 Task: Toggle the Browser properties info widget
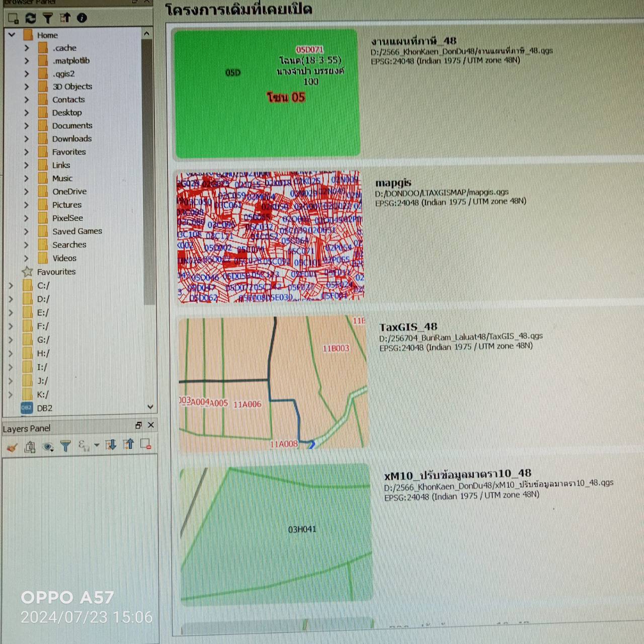(x=82, y=19)
